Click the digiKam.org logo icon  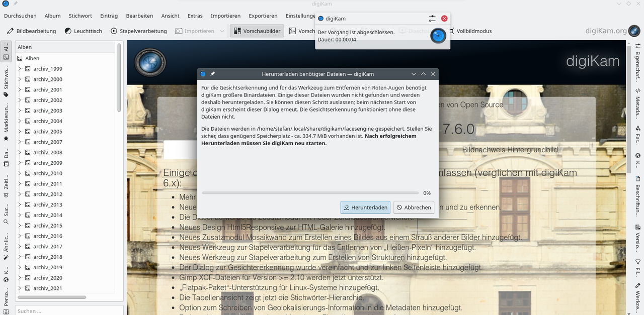[634, 31]
